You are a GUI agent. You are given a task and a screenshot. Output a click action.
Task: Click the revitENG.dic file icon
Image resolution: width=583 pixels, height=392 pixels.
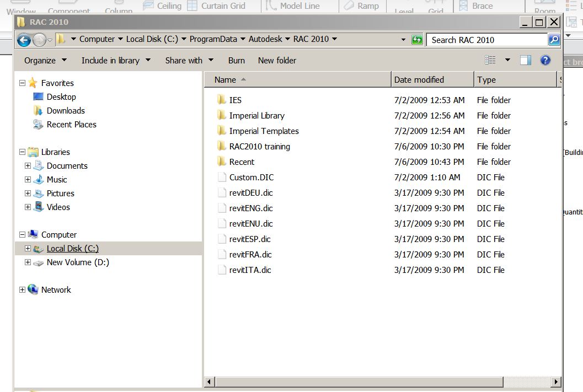222,208
